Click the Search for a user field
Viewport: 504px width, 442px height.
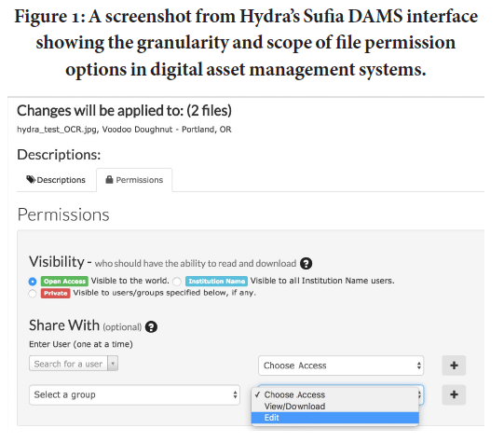pos(68,364)
